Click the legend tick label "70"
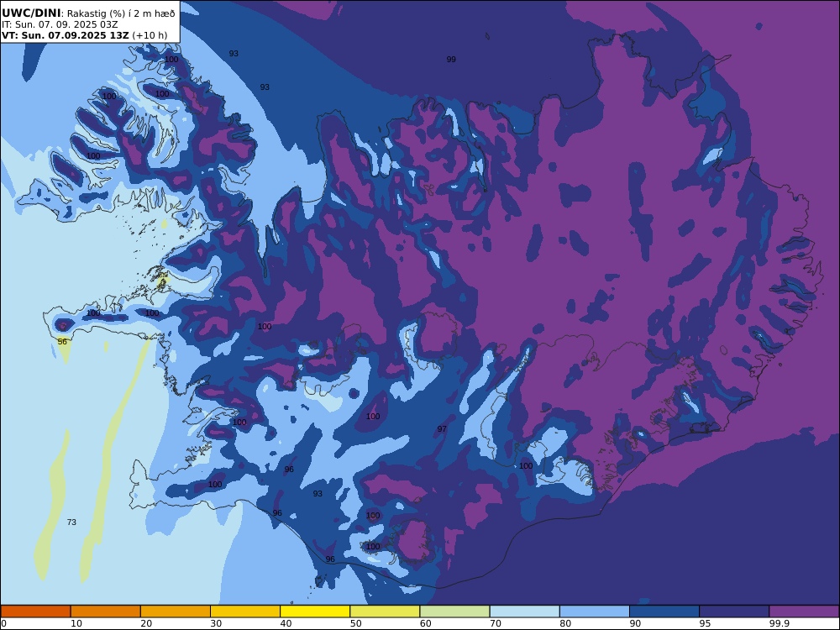 click(x=496, y=623)
